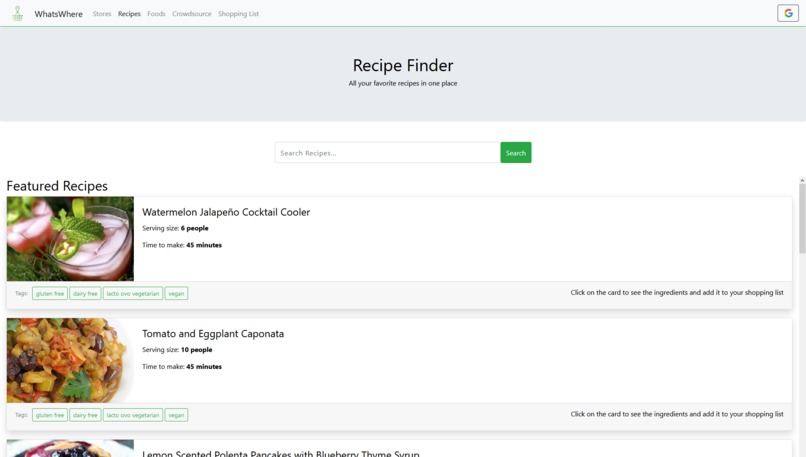The height and width of the screenshot is (457, 806).
Task: Open the Recipes nav item
Action: pos(129,14)
